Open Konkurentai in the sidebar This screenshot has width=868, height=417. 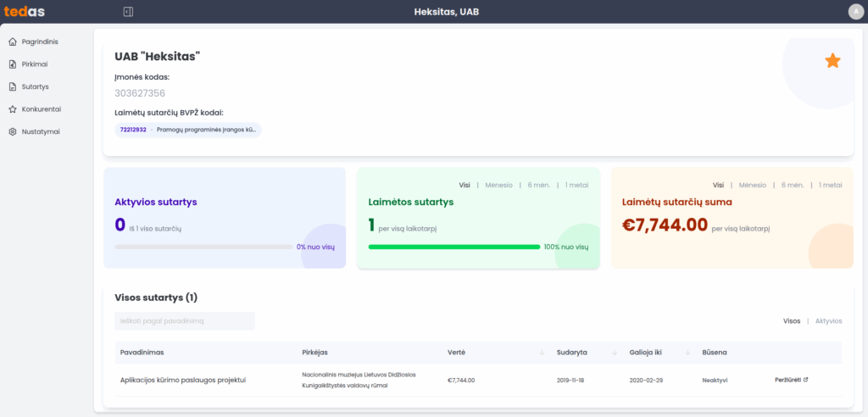42,109
